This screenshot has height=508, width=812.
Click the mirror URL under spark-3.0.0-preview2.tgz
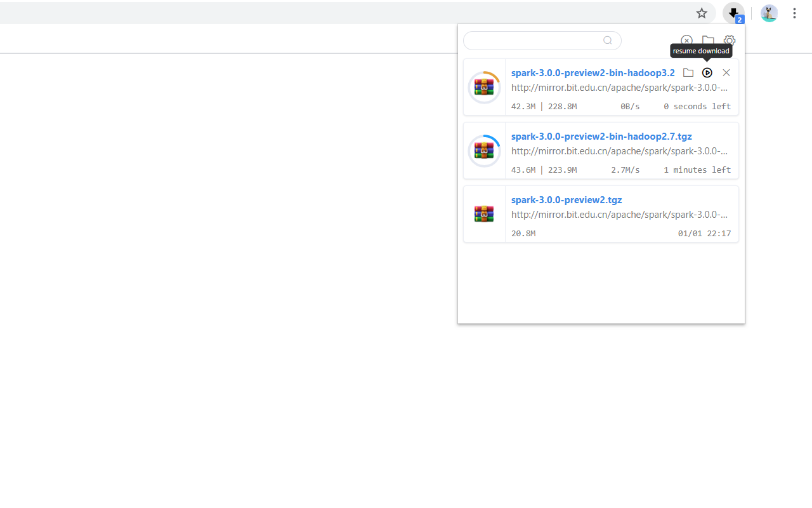[x=620, y=215]
